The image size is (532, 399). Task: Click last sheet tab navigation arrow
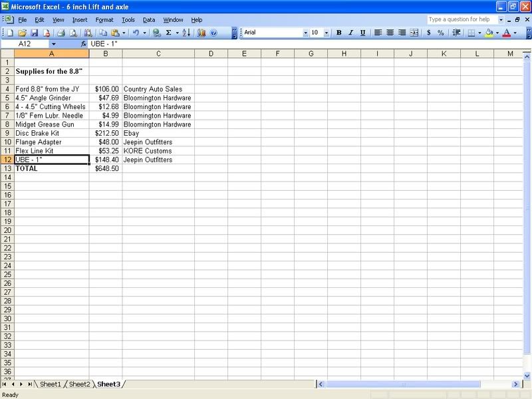click(30, 384)
